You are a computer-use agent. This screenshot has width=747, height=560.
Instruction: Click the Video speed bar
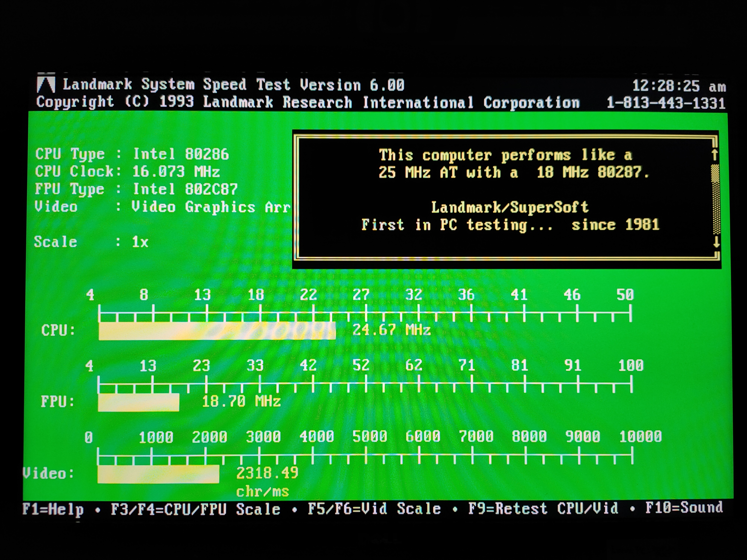[158, 474]
